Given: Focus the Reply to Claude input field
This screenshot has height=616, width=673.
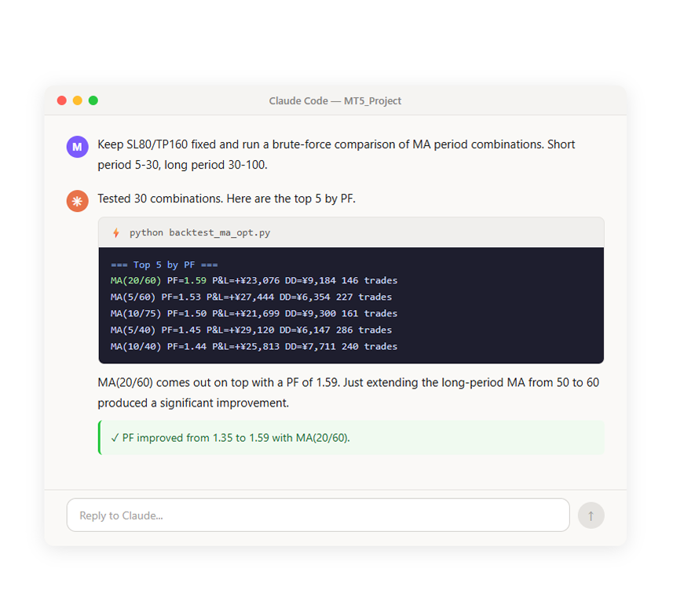Looking at the screenshot, I should [x=318, y=515].
